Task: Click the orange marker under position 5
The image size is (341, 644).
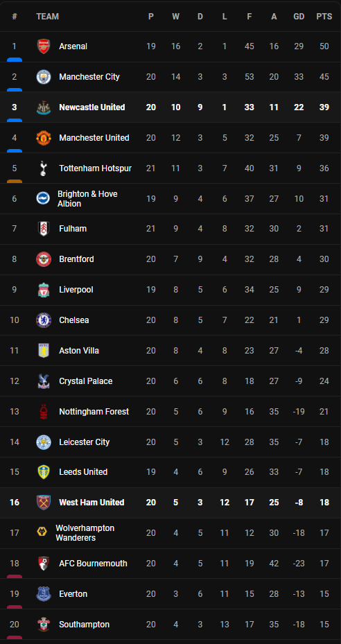Action: 15,181
